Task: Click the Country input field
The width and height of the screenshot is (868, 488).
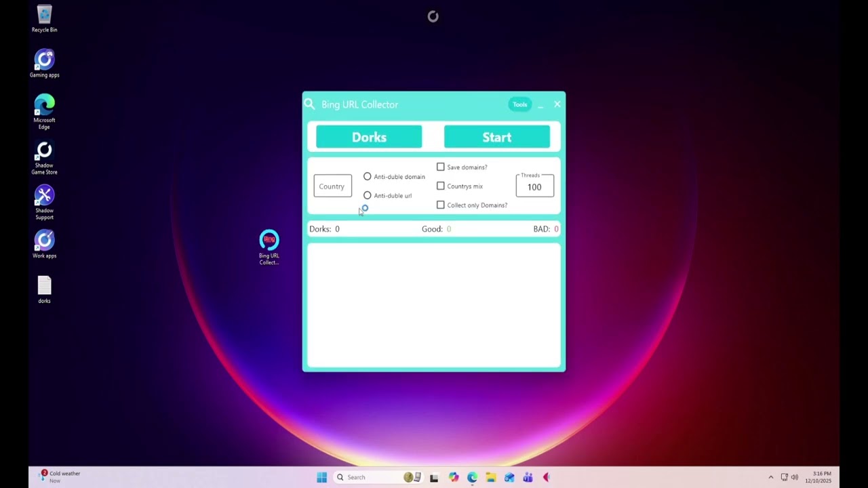Action: (333, 186)
